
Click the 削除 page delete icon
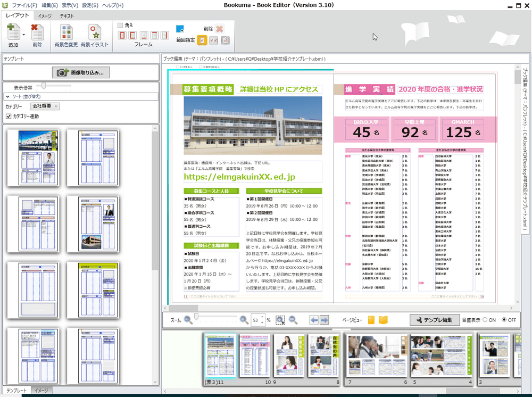click(37, 34)
